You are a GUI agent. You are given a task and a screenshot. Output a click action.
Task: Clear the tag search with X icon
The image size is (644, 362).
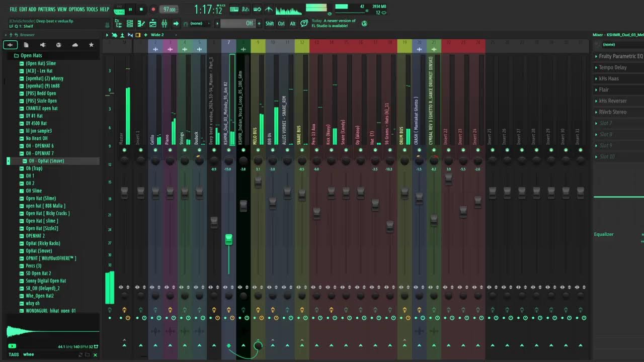point(95,354)
